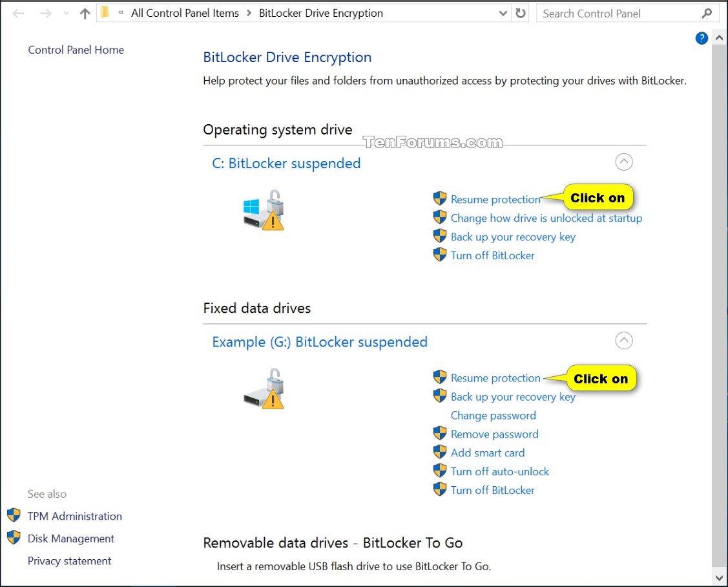
Task: Launch Disk Management
Action: [x=70, y=539]
